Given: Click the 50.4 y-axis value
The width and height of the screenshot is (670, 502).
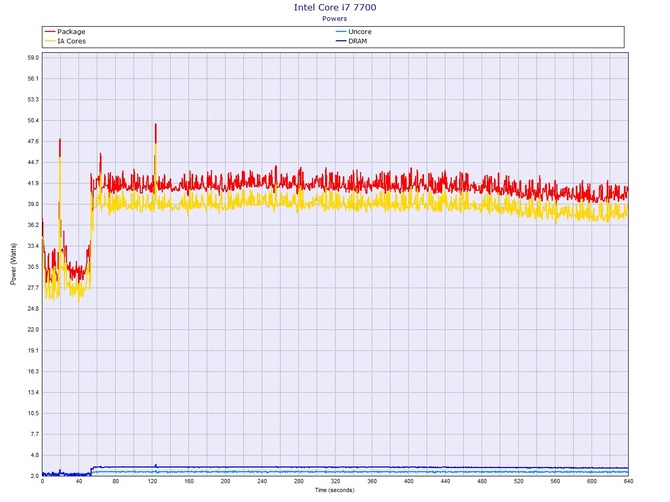Looking at the screenshot, I should 33,120.
